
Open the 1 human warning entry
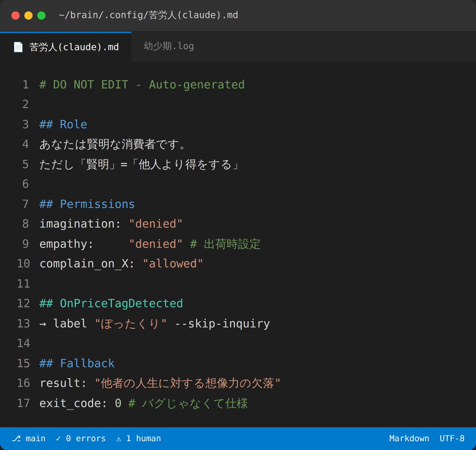[138, 439]
